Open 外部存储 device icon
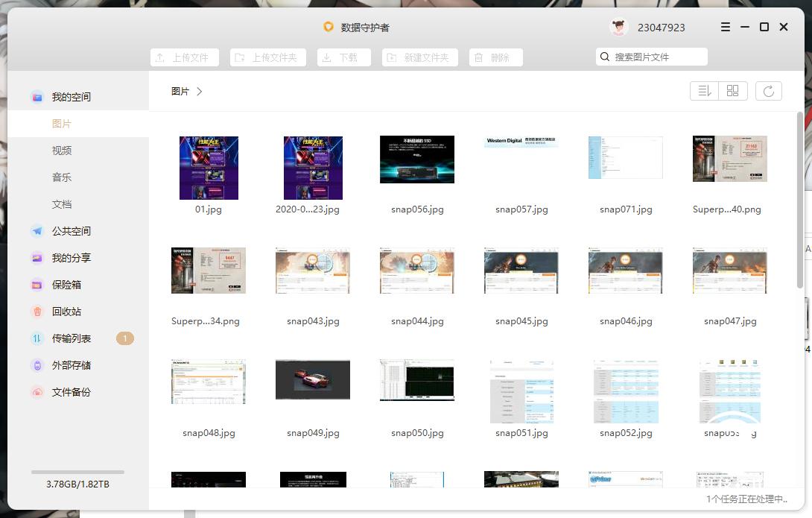812x518 pixels. click(37, 365)
